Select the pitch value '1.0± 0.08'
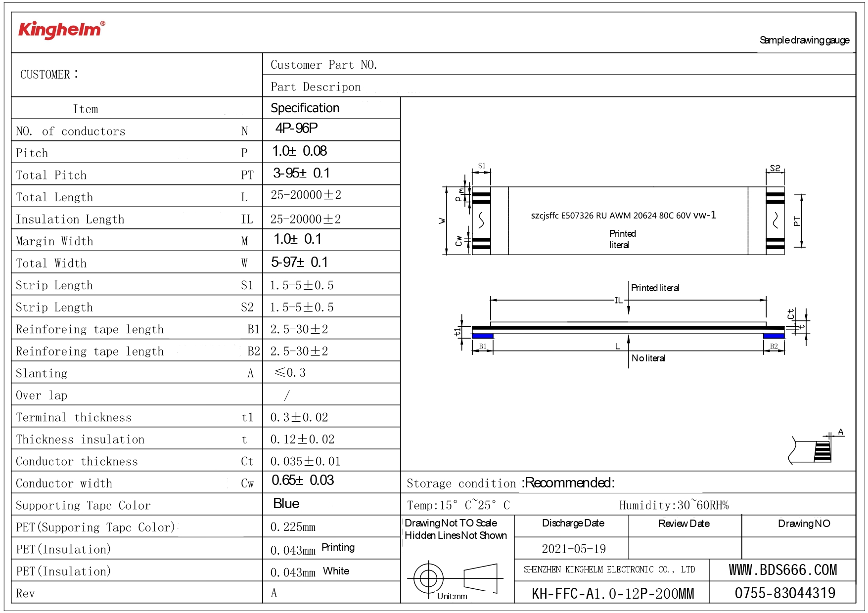This screenshot has width=868, height=613. 300,151
